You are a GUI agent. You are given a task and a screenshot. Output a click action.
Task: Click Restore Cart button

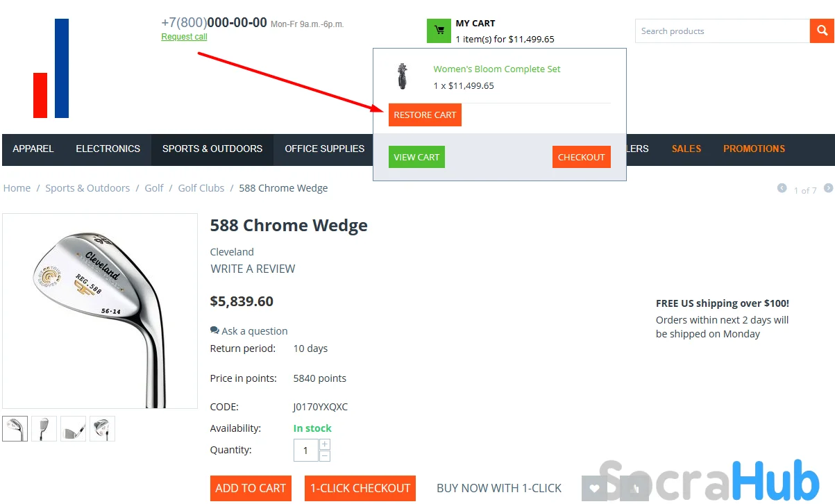coord(425,115)
